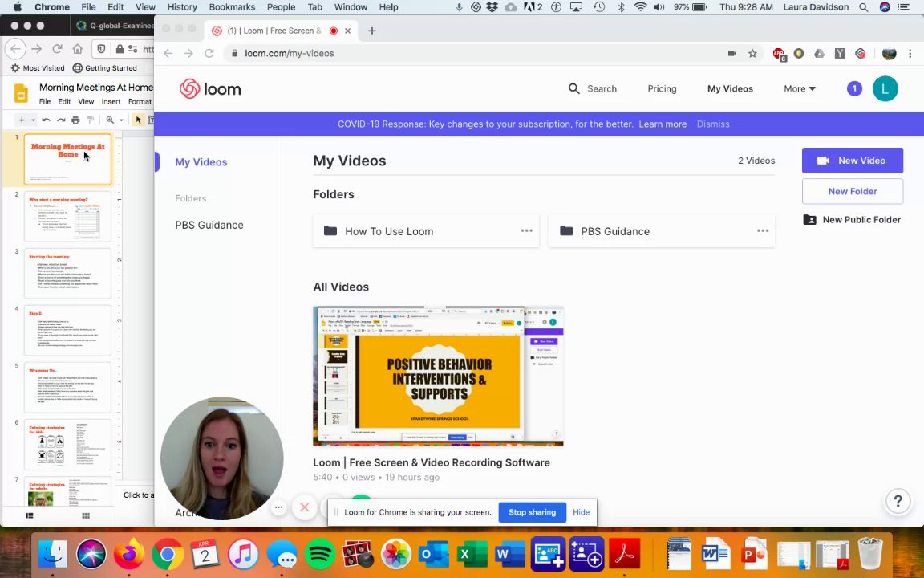The height and width of the screenshot is (578, 924).
Task: Create a New Folder
Action: coord(852,191)
